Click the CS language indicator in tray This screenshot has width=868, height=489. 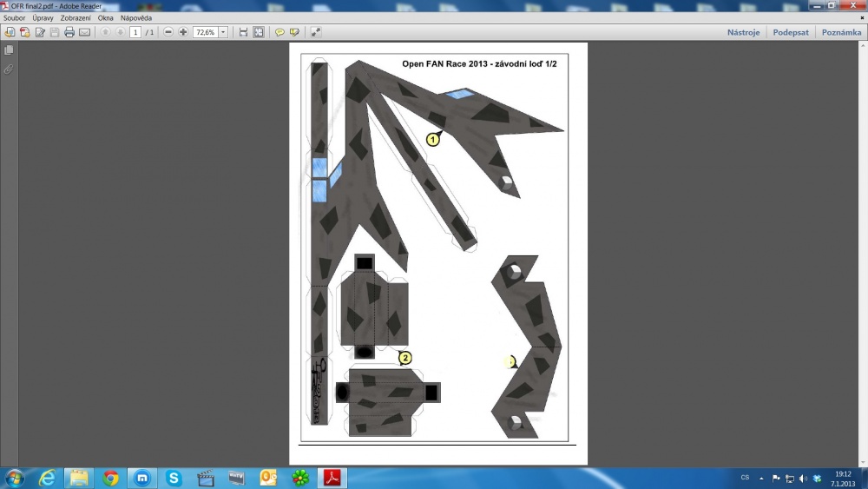pyautogui.click(x=745, y=478)
